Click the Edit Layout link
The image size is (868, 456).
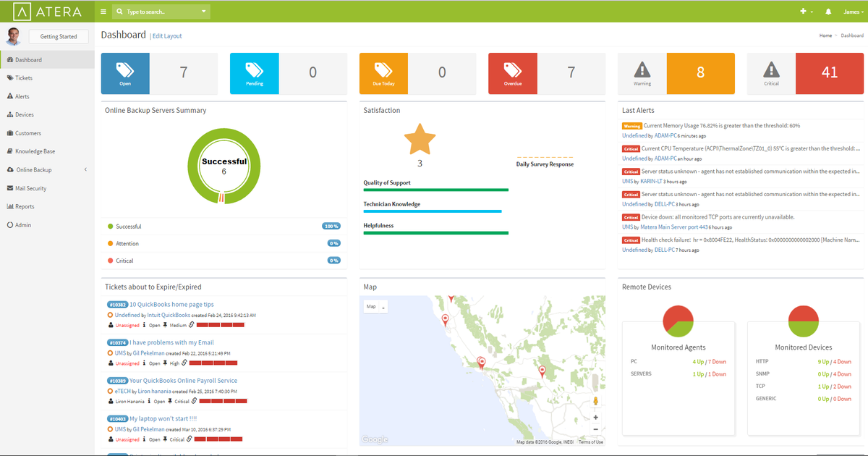[x=167, y=35]
